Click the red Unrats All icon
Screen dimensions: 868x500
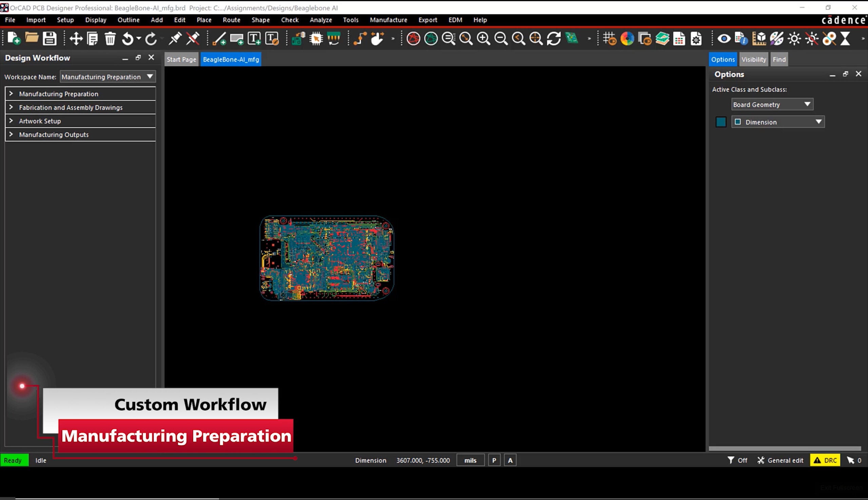click(x=413, y=39)
